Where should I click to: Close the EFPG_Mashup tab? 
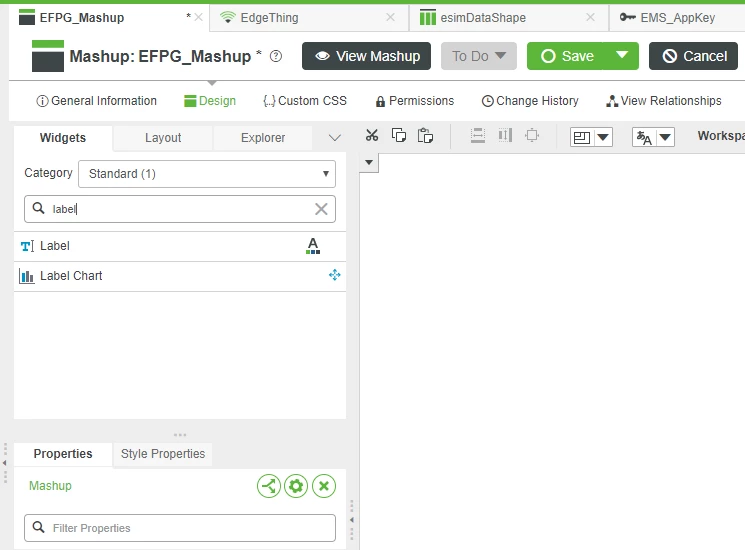click(x=199, y=18)
